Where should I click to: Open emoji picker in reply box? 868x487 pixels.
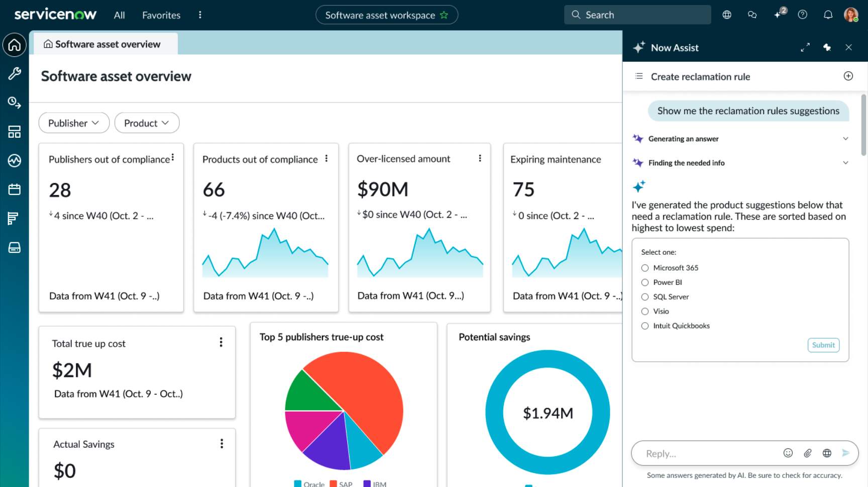pyautogui.click(x=788, y=453)
